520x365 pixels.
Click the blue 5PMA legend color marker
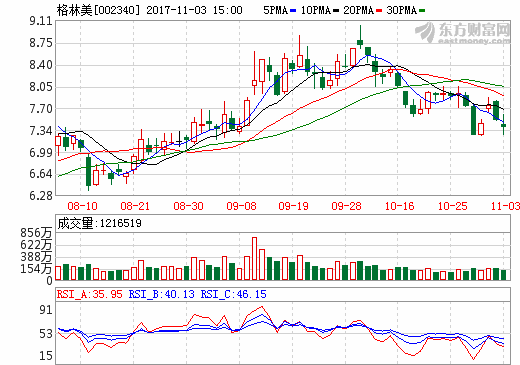coord(293,11)
